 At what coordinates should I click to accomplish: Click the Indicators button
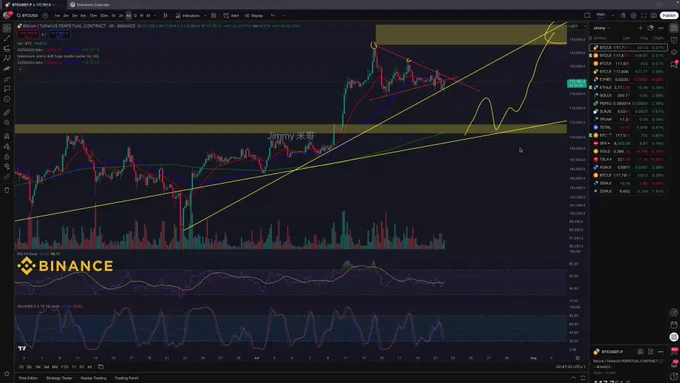point(188,16)
